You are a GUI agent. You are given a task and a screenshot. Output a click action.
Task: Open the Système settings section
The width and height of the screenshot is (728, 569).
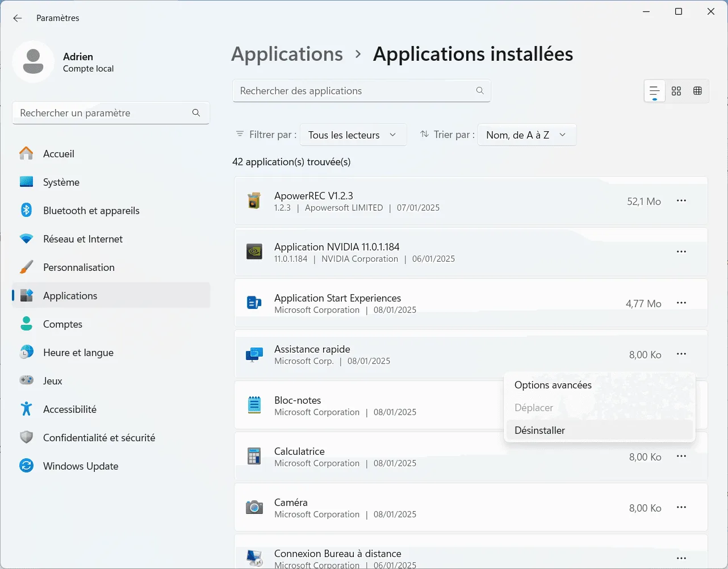click(111, 182)
